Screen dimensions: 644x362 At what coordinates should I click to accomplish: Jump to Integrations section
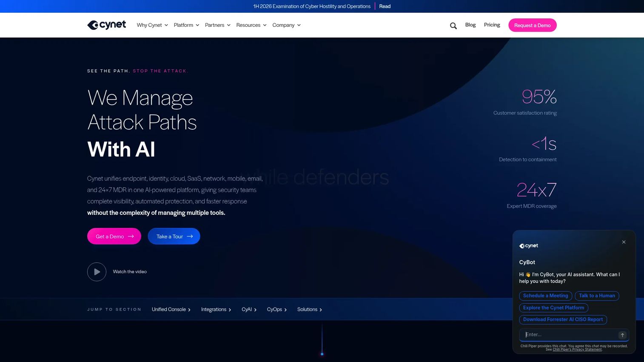tap(216, 309)
